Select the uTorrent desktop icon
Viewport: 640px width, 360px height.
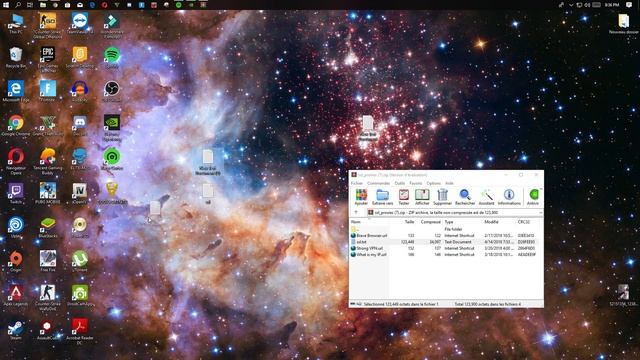click(80, 261)
